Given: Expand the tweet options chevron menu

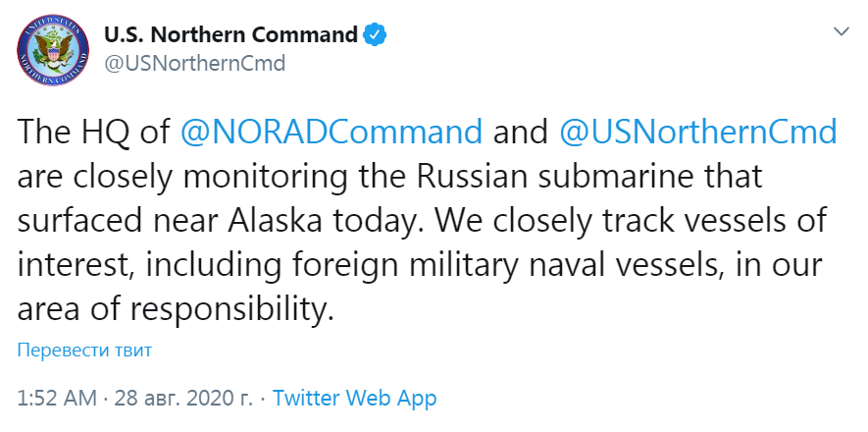Looking at the screenshot, I should [841, 32].
